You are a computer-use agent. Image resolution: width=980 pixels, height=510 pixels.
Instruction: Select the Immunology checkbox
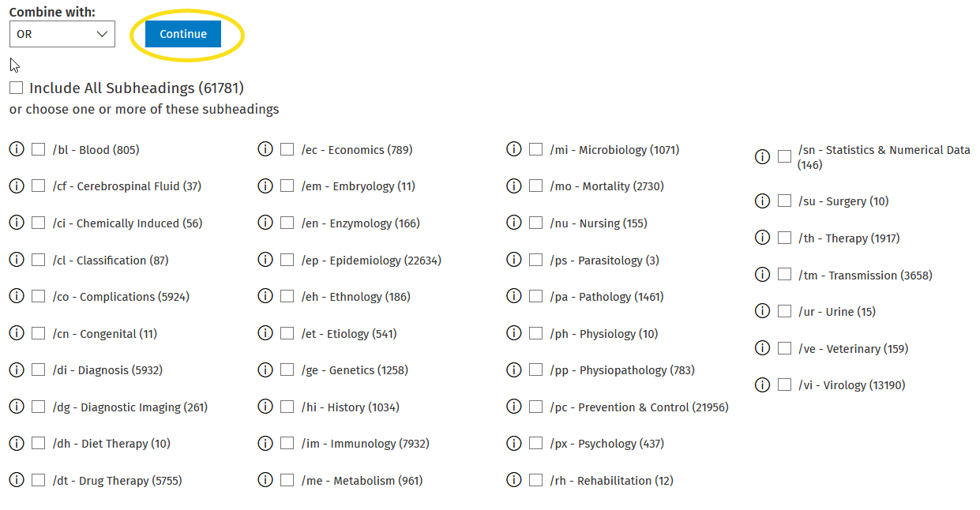pos(287,443)
